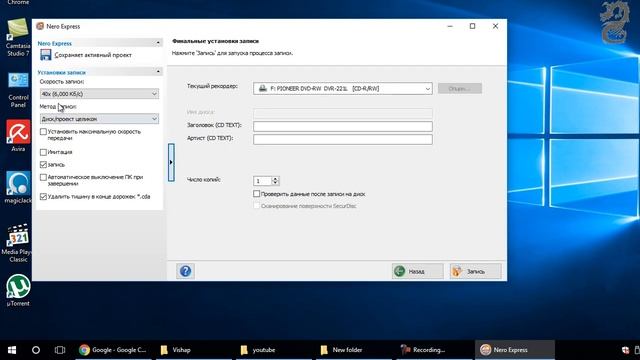The image size is (640, 360).
Task: Open Control Panel desktop icon
Action: [x=18, y=90]
